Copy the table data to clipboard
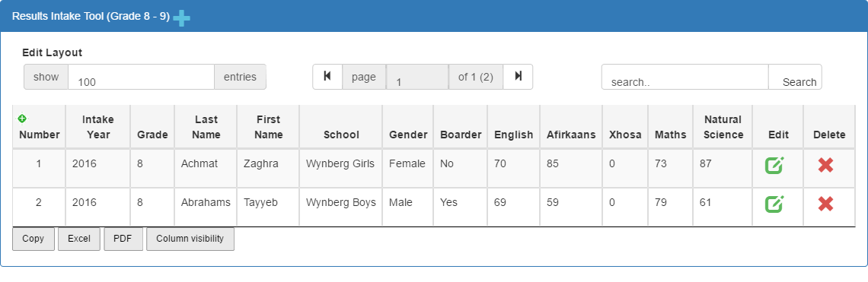This screenshot has height=282, width=868. click(x=34, y=239)
